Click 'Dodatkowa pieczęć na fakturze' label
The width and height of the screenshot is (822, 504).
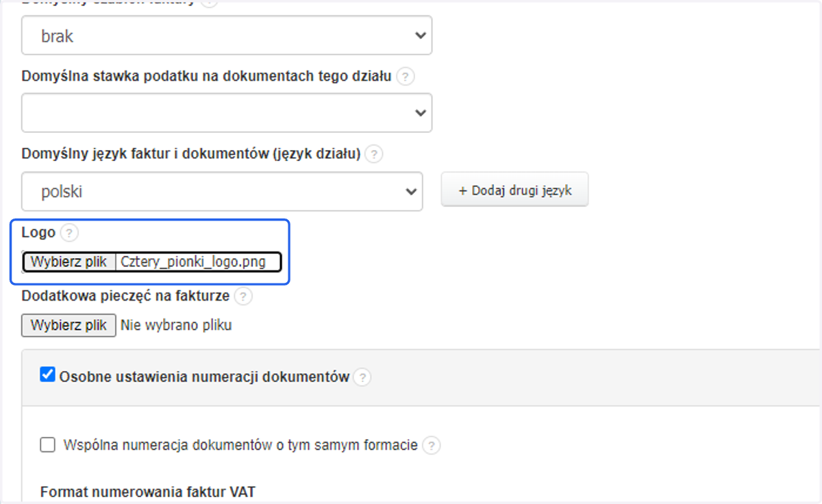click(x=126, y=296)
